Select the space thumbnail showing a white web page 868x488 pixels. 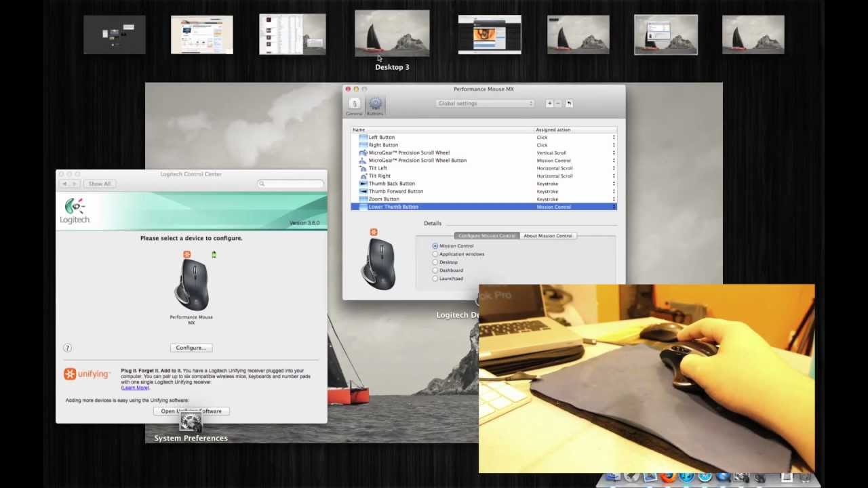202,35
